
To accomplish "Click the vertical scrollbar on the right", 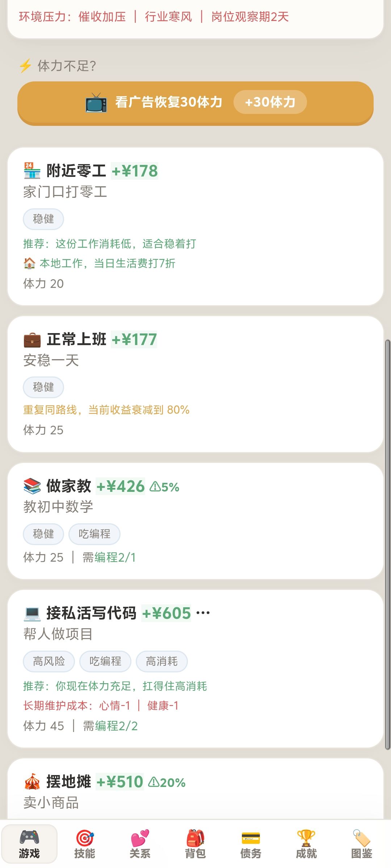I will [x=388, y=542].
